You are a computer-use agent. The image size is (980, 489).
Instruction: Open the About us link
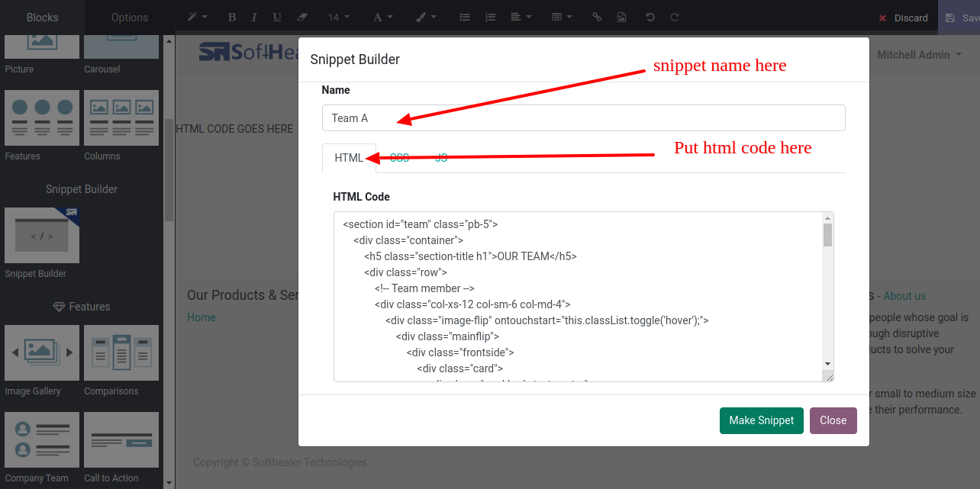click(904, 296)
